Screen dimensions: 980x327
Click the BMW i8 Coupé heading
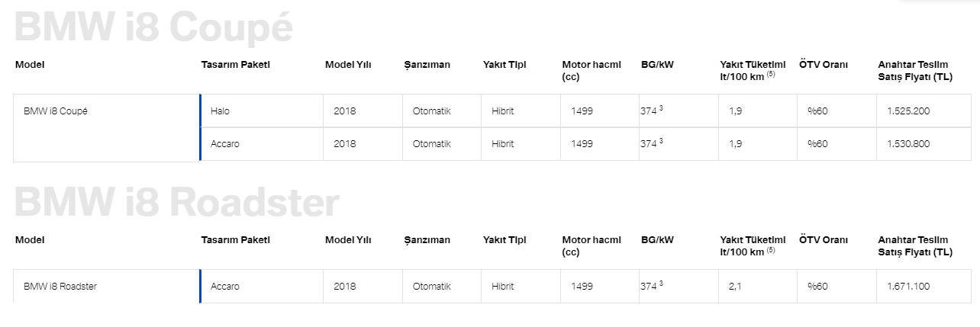153,29
